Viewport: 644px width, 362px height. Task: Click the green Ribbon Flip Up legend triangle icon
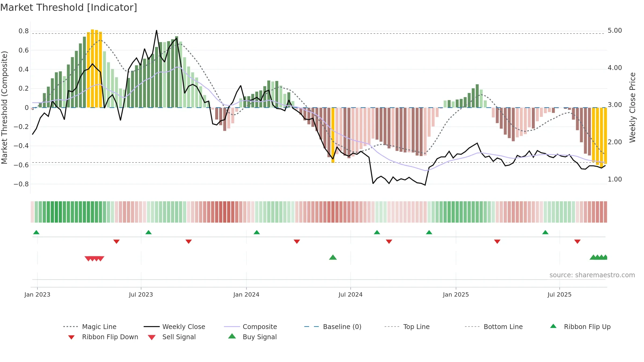(x=553, y=326)
